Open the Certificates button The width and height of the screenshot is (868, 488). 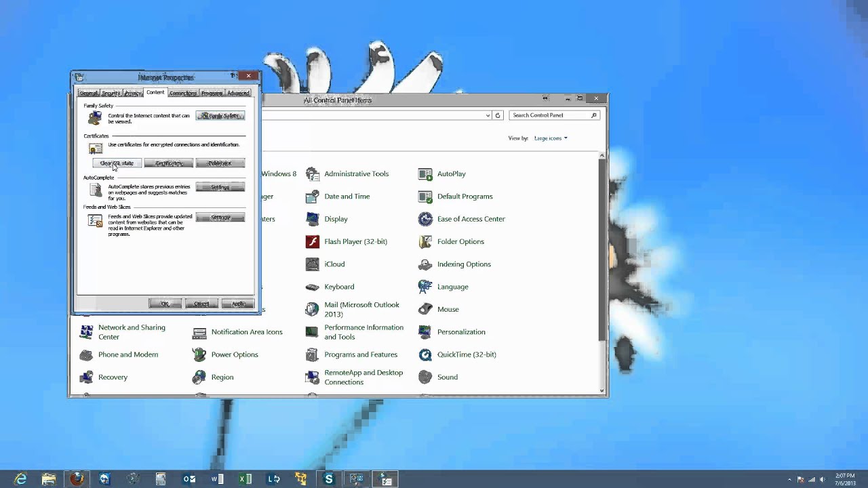pos(169,163)
